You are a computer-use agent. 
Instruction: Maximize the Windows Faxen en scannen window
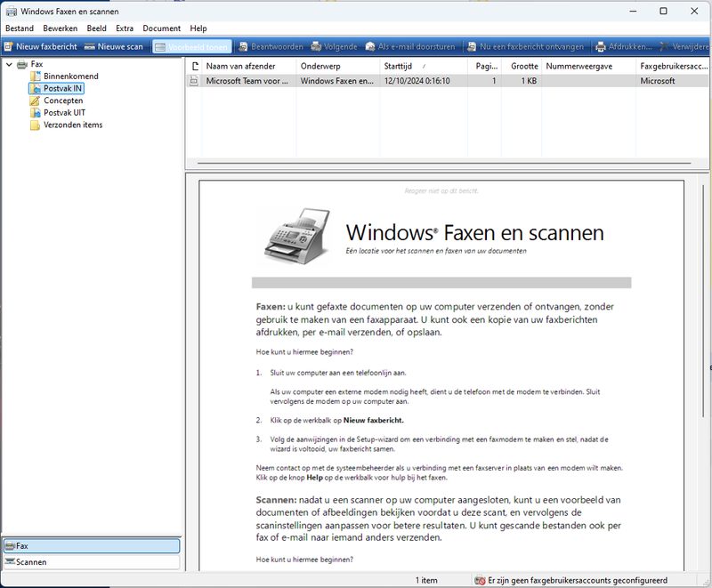point(663,11)
